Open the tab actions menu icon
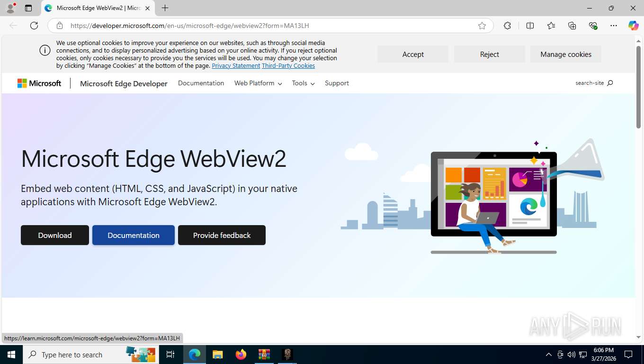Image resolution: width=644 pixels, height=364 pixels. pos(28,8)
